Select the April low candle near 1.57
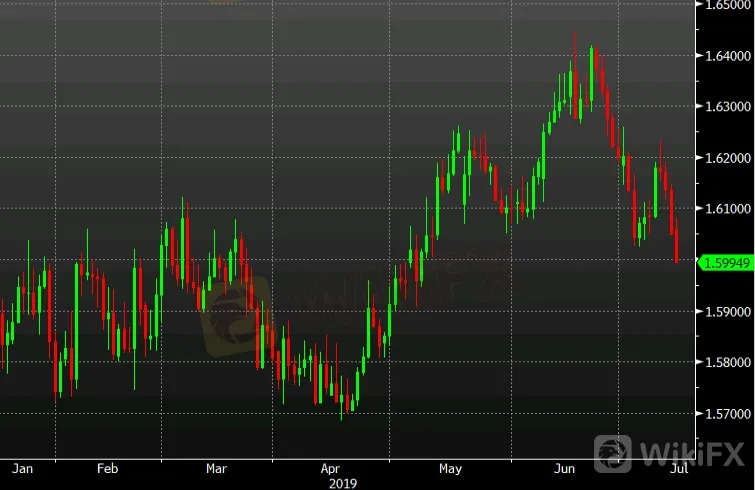 click(342, 398)
